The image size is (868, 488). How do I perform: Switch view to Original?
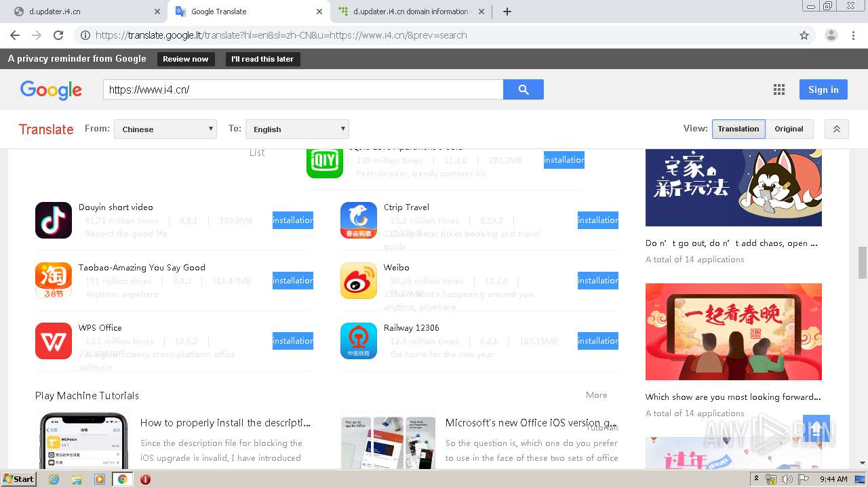pyautogui.click(x=789, y=129)
